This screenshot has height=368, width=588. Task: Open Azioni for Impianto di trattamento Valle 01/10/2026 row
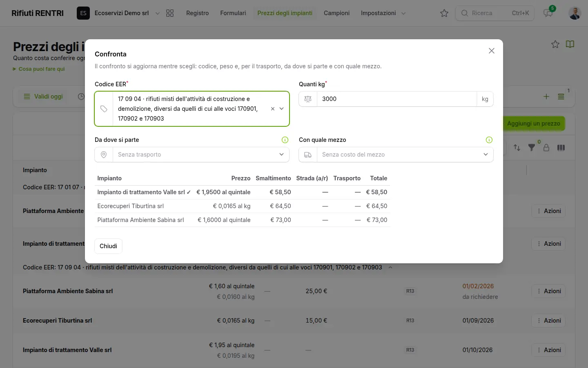coord(548,350)
